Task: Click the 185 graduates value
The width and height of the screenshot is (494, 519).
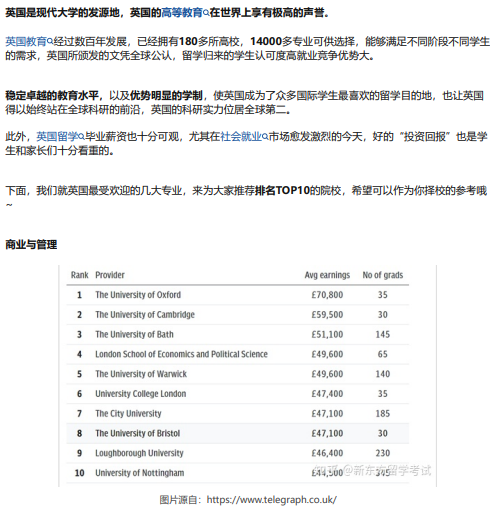Action: [383, 414]
